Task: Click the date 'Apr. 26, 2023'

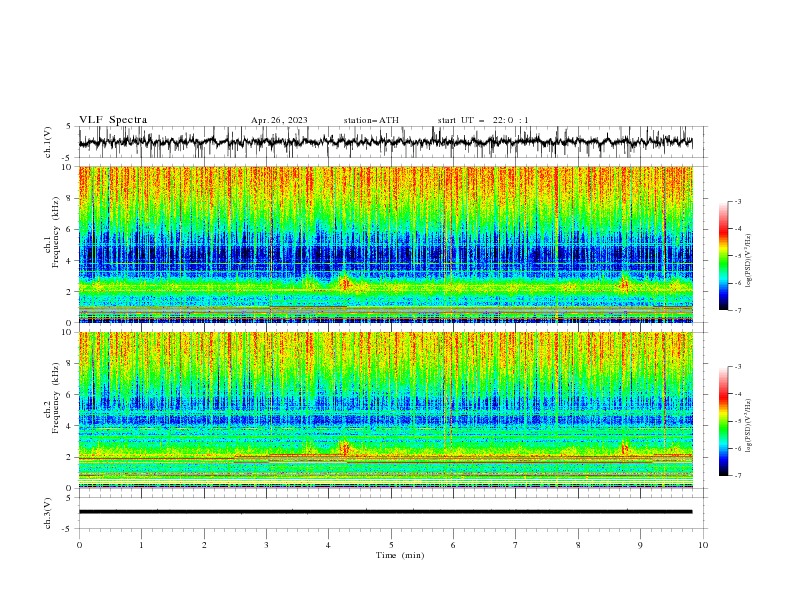Action: (279, 120)
